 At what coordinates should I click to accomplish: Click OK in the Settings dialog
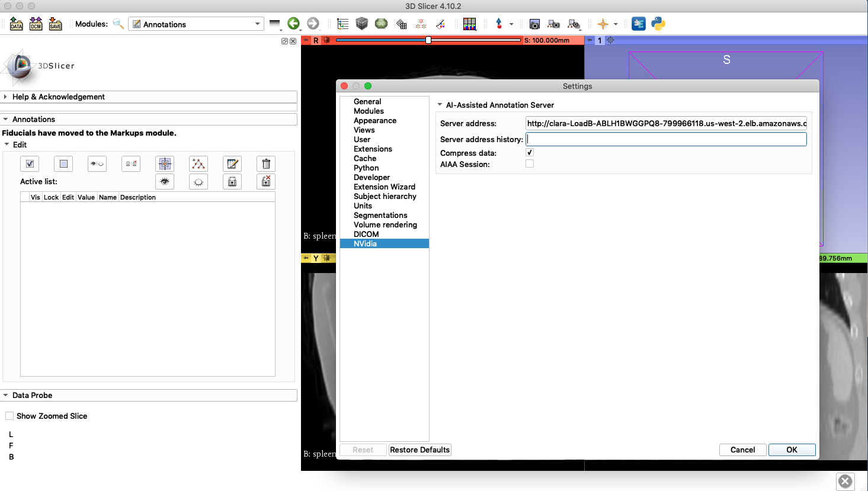(792, 450)
